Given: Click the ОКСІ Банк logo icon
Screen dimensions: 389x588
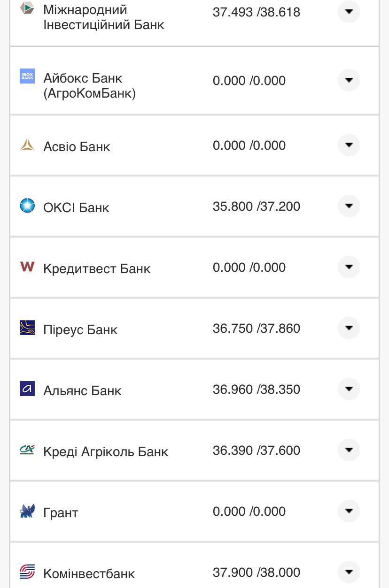Looking at the screenshot, I should [27, 206].
